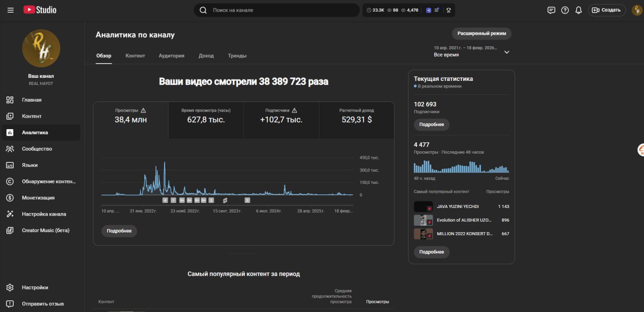Viewport: 644px width, 312px height.
Task: Click the warning triangle next to Просмотры
Action: coord(143,111)
